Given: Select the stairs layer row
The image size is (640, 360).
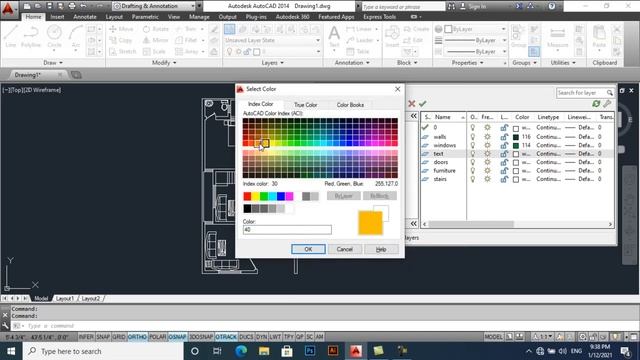Looking at the screenshot, I should coord(518,179).
